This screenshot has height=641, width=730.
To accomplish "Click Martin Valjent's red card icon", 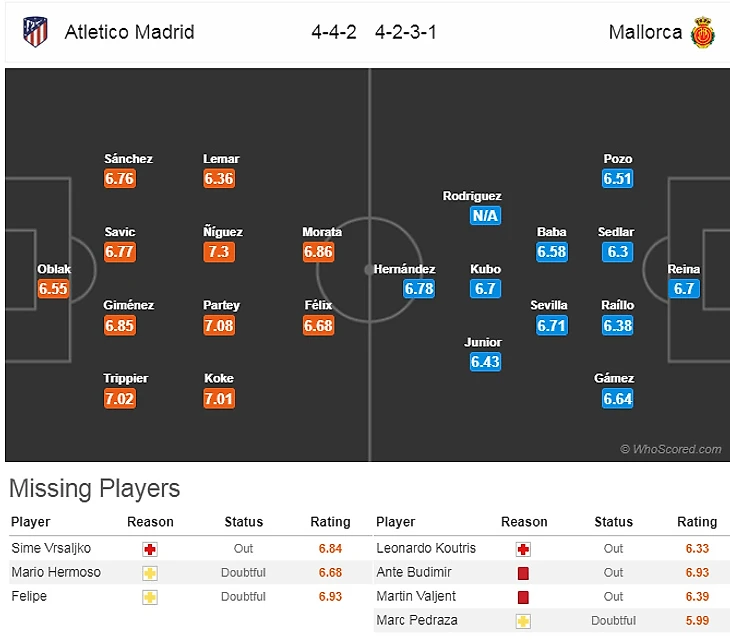I will (522, 596).
